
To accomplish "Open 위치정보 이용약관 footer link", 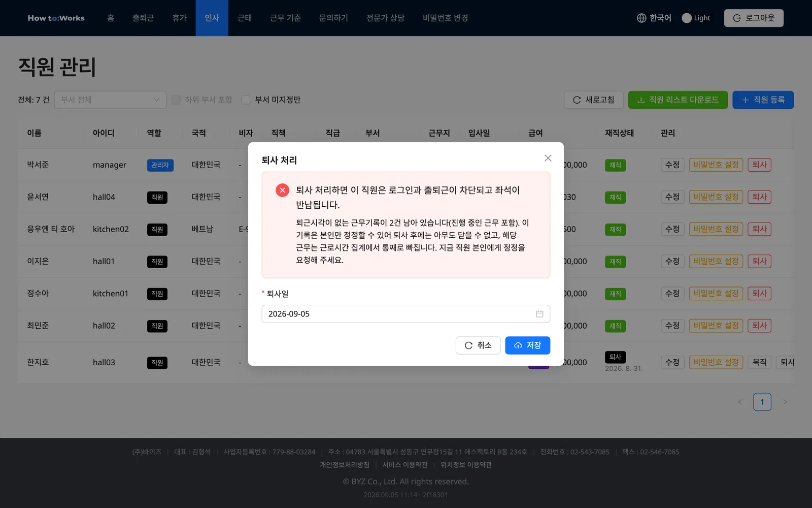I will click(466, 465).
